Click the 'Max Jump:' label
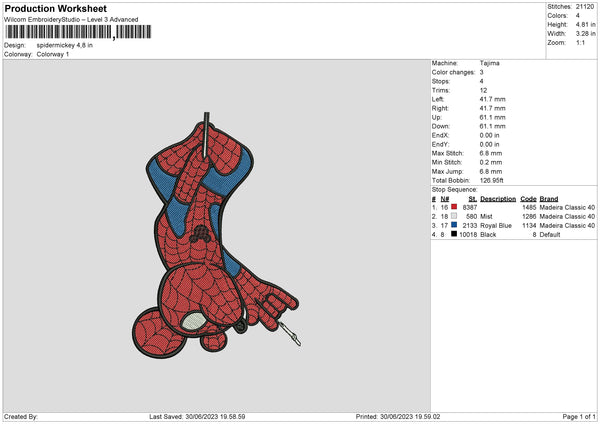Viewport: 600px width, 424px height. (x=447, y=171)
